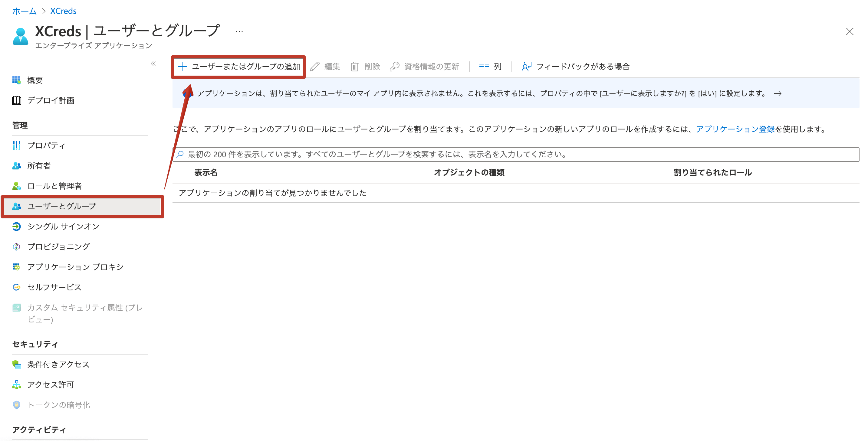Click the プロビジョニング sync icon
Viewport: 868px width, 441px height.
coord(17,247)
